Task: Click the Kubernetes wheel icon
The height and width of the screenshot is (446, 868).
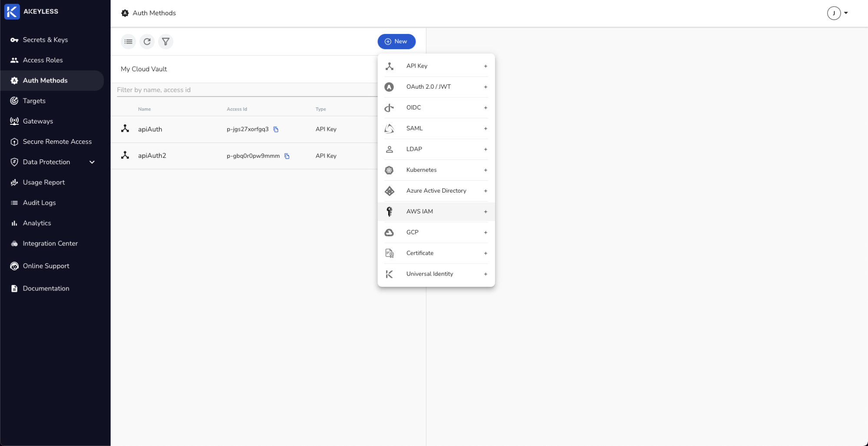Action: [389, 170]
